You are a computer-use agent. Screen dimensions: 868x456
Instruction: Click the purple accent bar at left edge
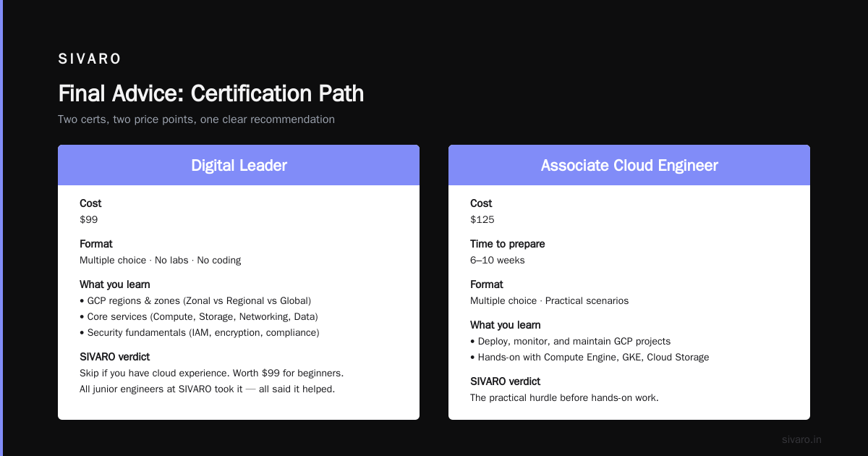tap(1, 228)
